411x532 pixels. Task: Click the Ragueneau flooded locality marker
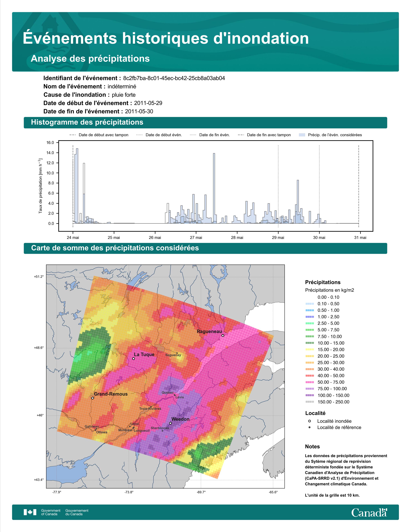point(223,336)
